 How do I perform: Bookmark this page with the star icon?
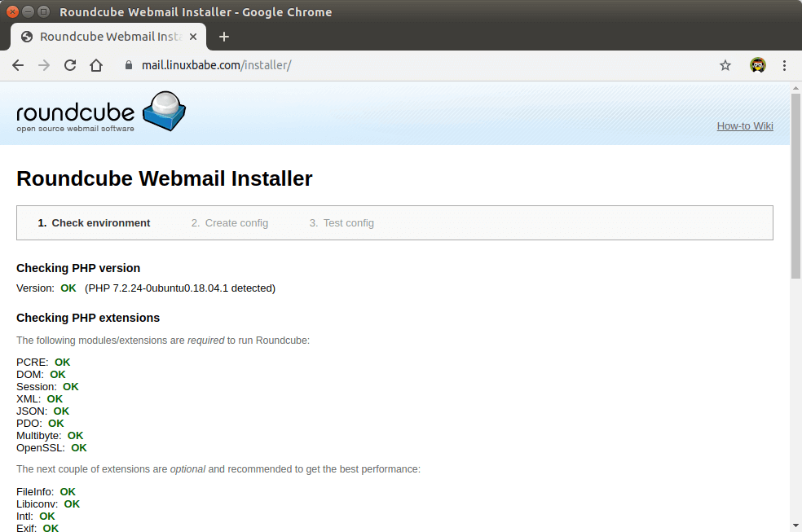725,65
